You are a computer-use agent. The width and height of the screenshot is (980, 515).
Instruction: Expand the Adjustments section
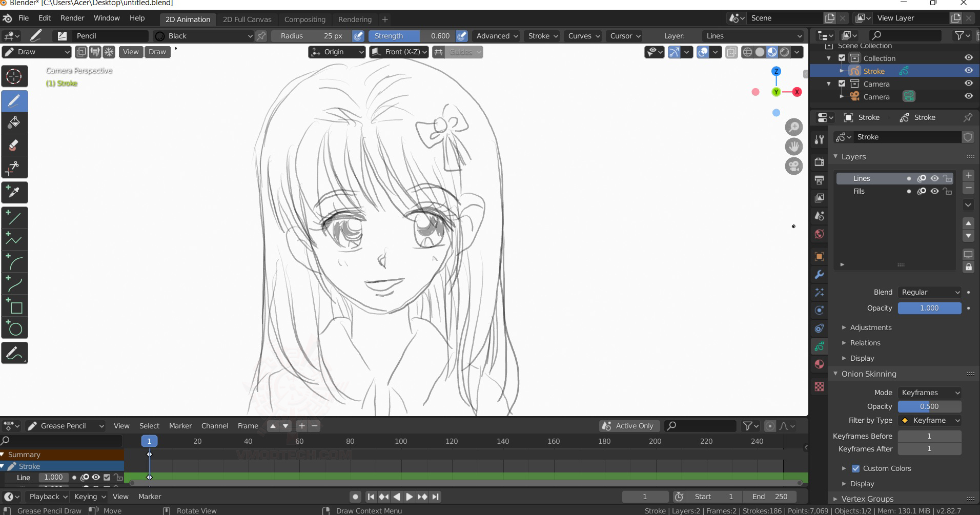tap(870, 327)
